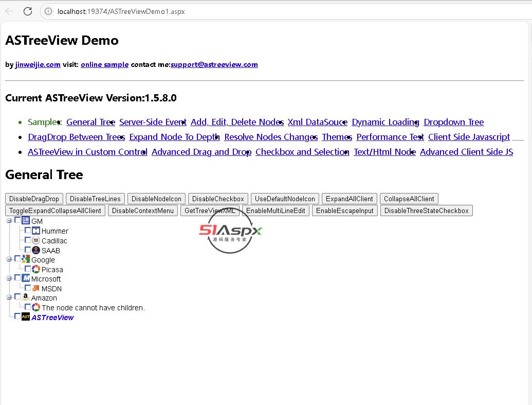This screenshot has height=405, width=532.
Task: Open Advanced Client Side JS link
Action: coord(467,152)
